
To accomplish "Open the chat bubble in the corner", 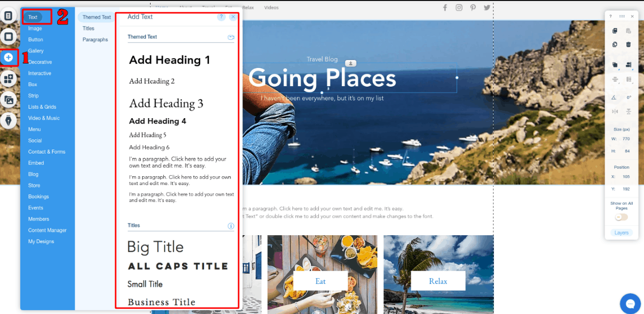I will [x=630, y=304].
